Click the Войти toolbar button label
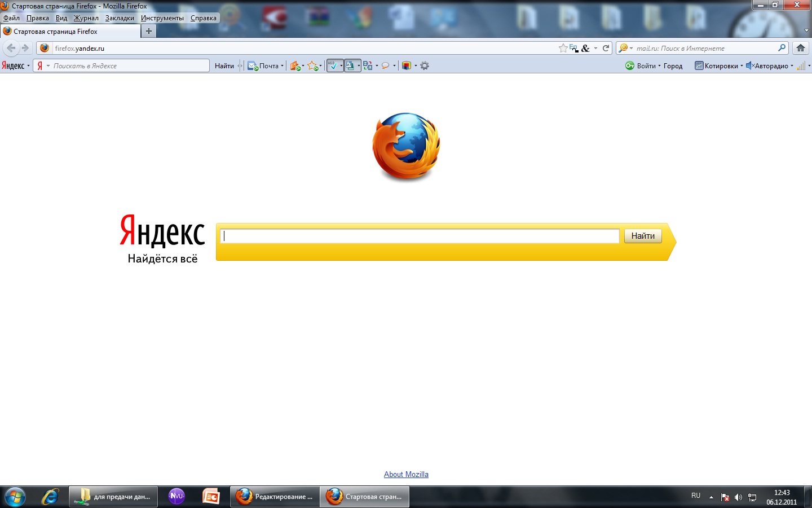Viewport: 812px width, 508px height. pos(646,66)
